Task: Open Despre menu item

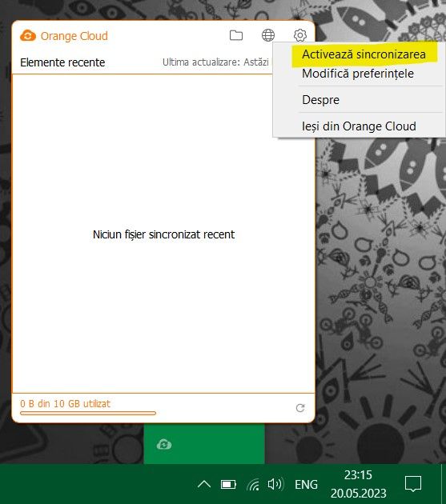Action: (320, 100)
